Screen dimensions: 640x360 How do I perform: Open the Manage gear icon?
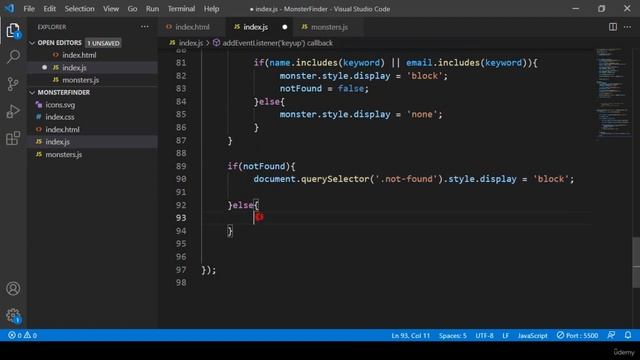tap(13, 315)
